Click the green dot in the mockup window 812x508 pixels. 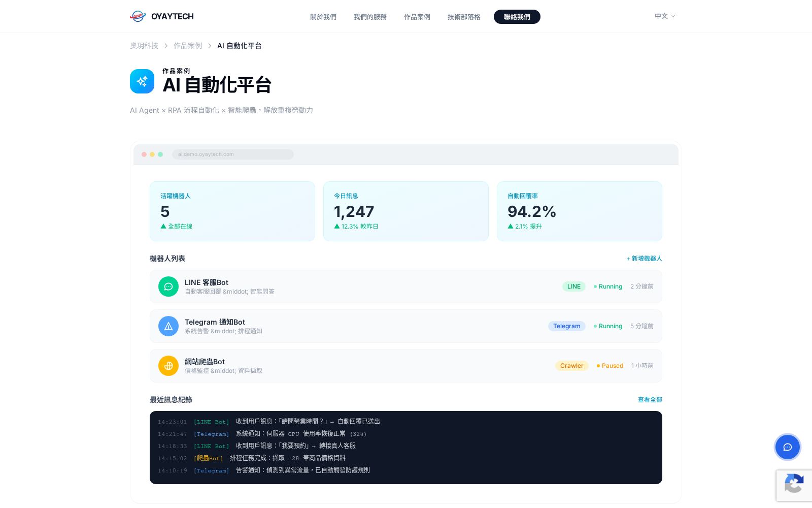(160, 154)
